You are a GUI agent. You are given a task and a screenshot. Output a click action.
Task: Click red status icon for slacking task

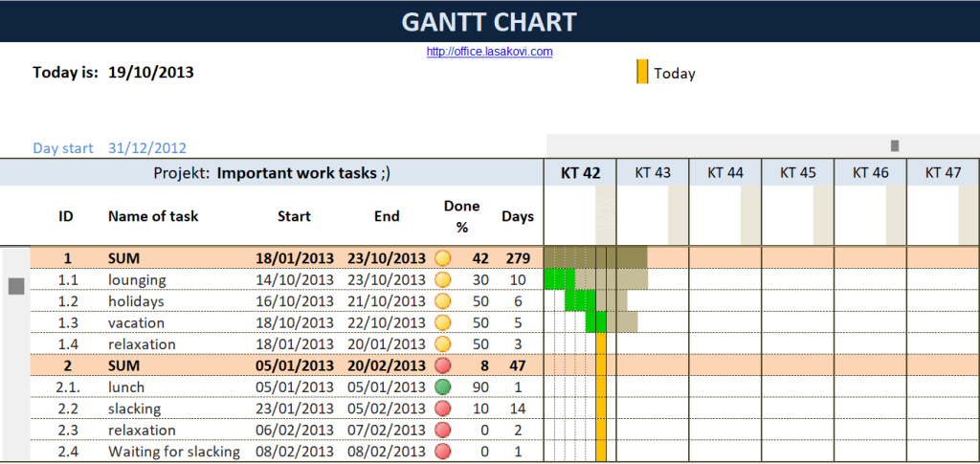click(x=442, y=409)
